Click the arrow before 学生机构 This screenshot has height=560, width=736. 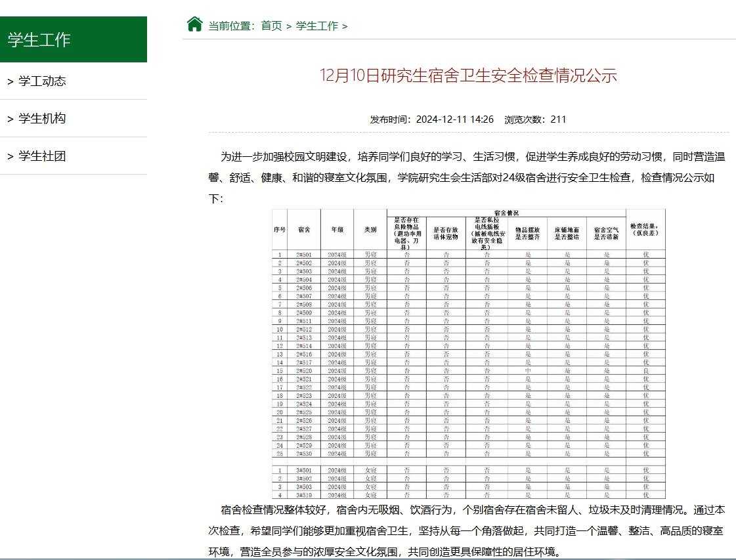(x=11, y=119)
